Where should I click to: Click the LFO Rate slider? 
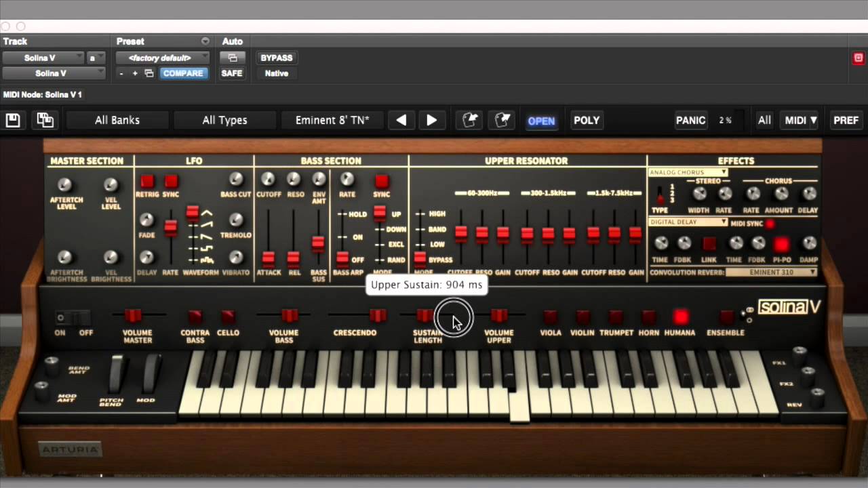pos(171,228)
